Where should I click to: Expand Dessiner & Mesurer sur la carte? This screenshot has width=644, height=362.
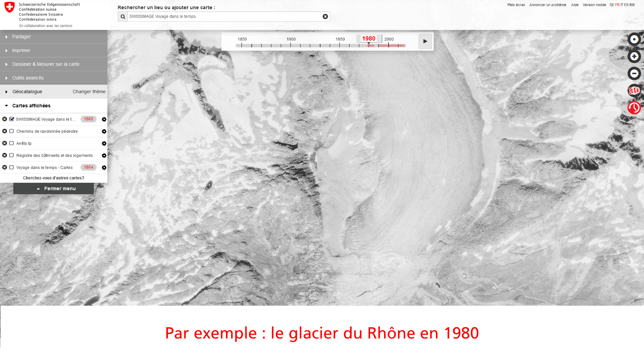(46, 64)
